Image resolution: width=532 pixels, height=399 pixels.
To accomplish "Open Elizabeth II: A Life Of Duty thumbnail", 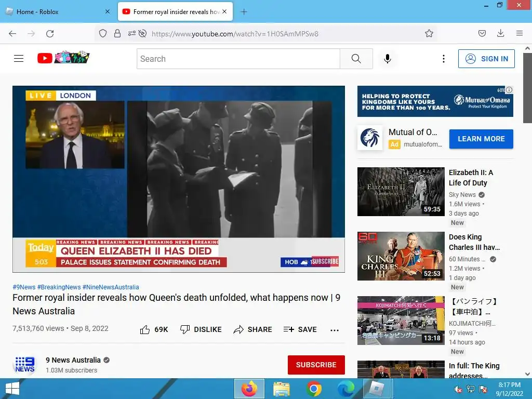I will pyautogui.click(x=401, y=192).
